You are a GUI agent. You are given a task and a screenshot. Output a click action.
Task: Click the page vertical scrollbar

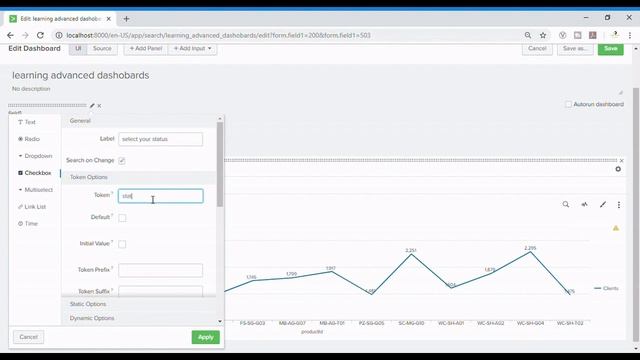[636, 214]
